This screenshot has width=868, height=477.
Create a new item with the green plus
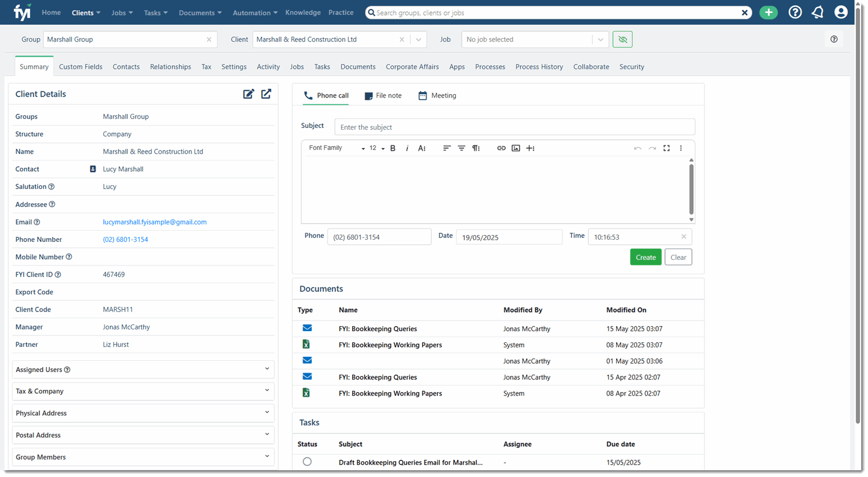(768, 12)
